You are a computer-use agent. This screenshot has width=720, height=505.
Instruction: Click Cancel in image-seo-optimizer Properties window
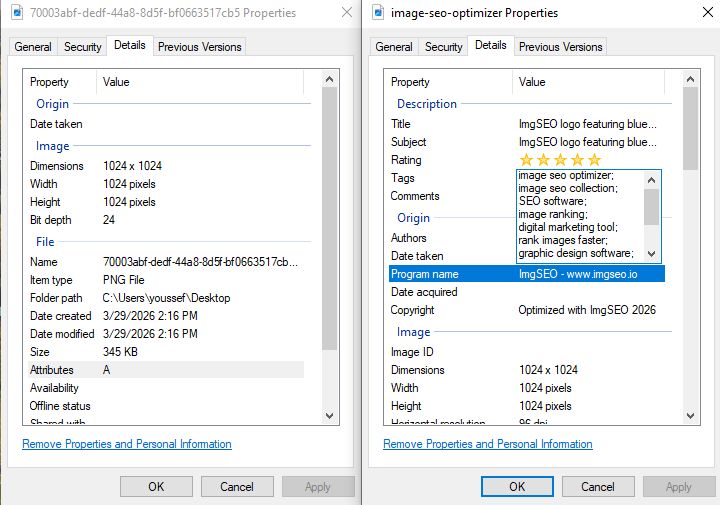[x=598, y=487]
